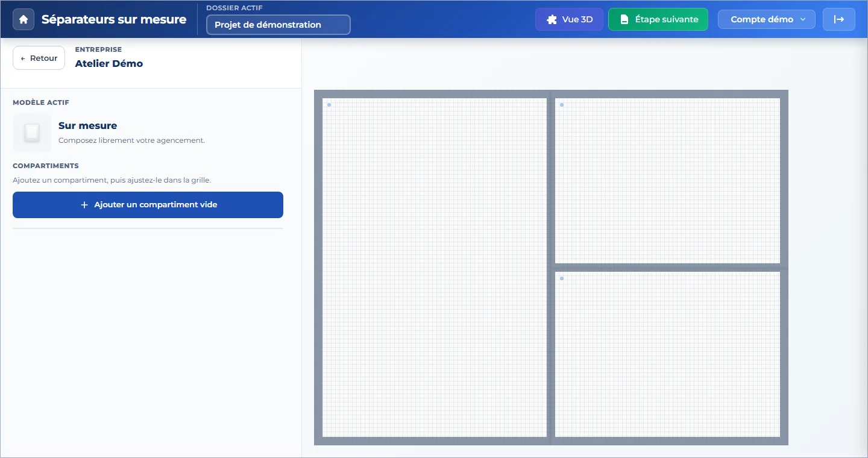Click the Sur mesure model name
Screen dimensions: 868x458
(88, 125)
